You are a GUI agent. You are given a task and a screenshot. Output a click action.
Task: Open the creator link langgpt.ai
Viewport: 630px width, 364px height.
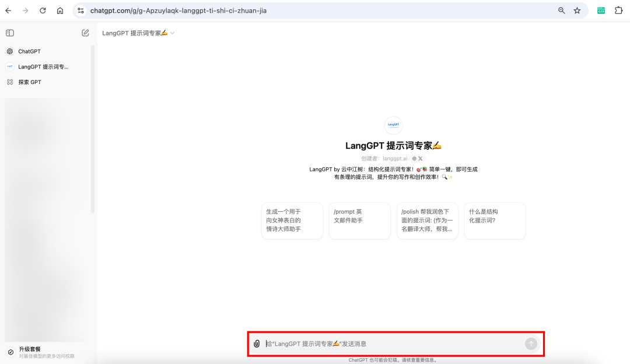pyautogui.click(x=395, y=159)
